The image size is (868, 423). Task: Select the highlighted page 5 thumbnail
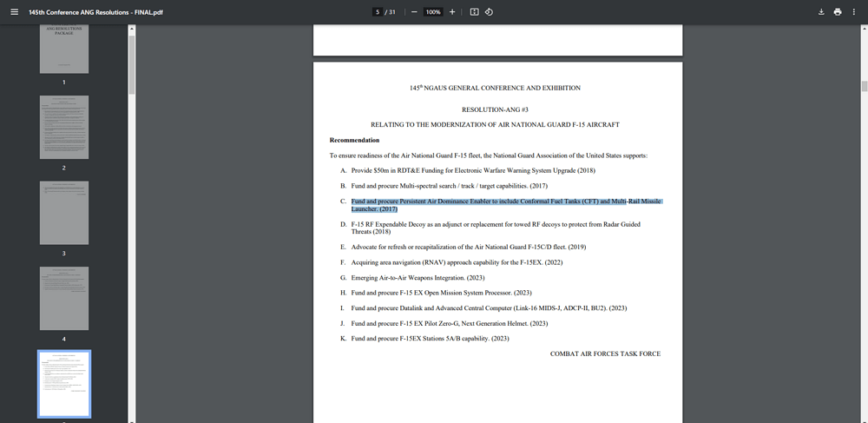64,383
